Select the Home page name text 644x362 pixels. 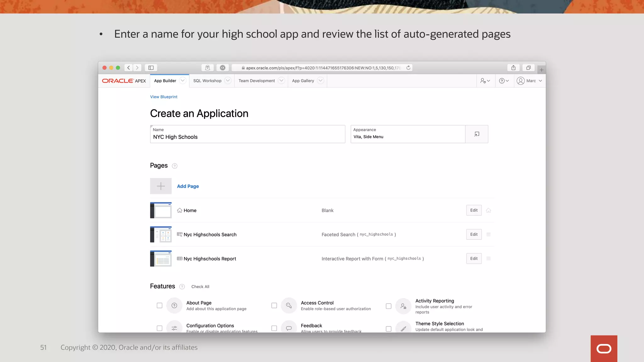coord(190,211)
